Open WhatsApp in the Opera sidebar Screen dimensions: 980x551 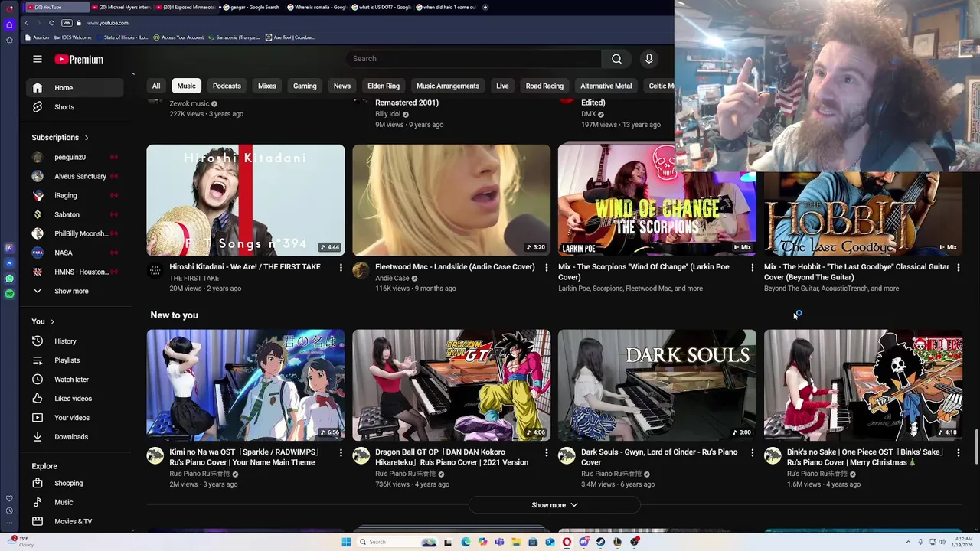point(9,278)
